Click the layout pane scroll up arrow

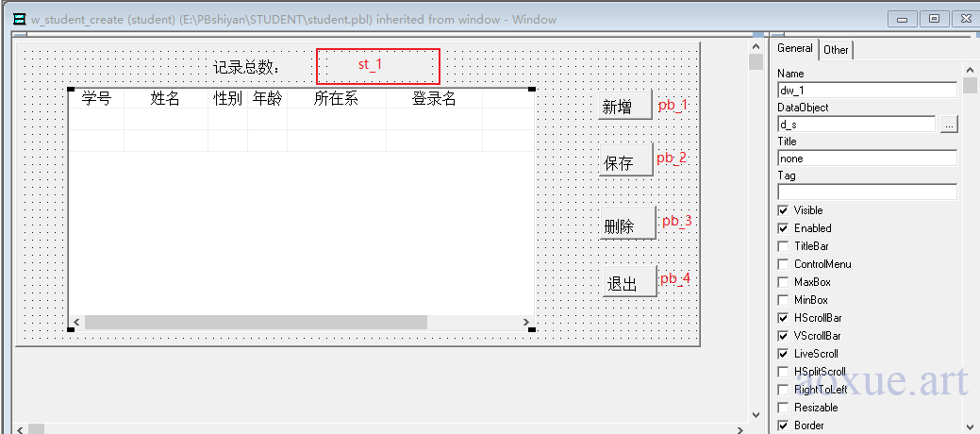point(756,46)
